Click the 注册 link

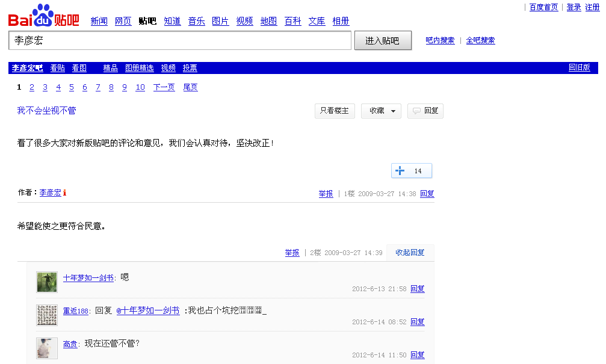click(x=593, y=7)
